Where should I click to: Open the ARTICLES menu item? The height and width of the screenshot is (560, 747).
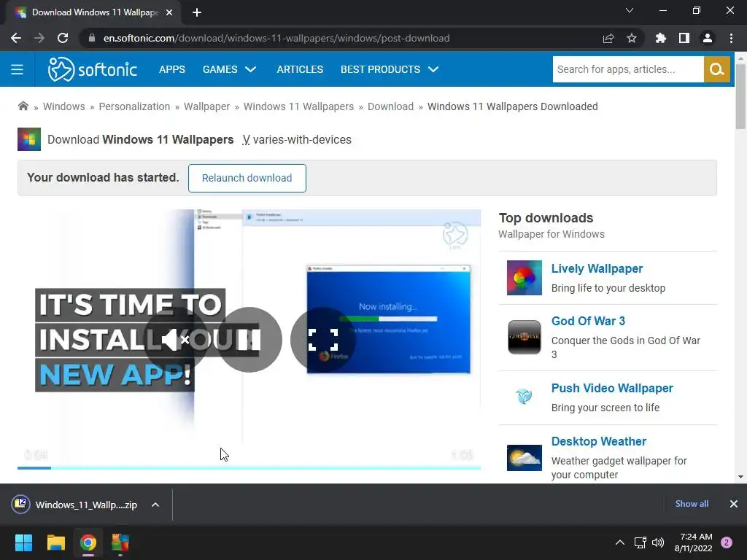[x=300, y=69]
